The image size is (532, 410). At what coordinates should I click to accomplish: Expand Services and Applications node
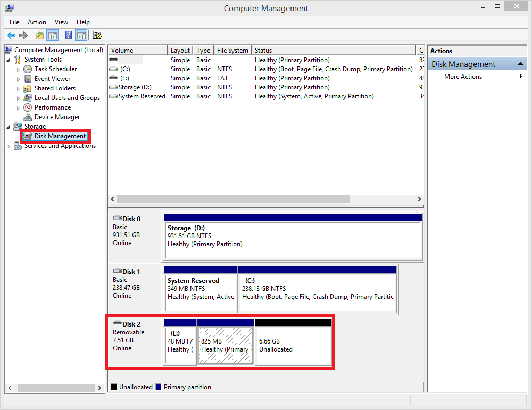click(9, 146)
